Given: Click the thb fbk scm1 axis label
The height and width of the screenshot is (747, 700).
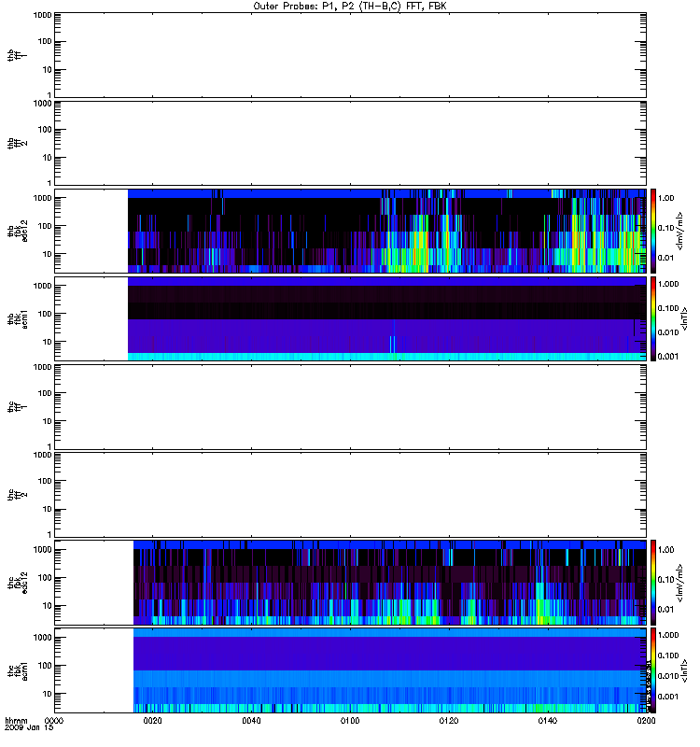Looking at the screenshot, I should coord(17,318).
